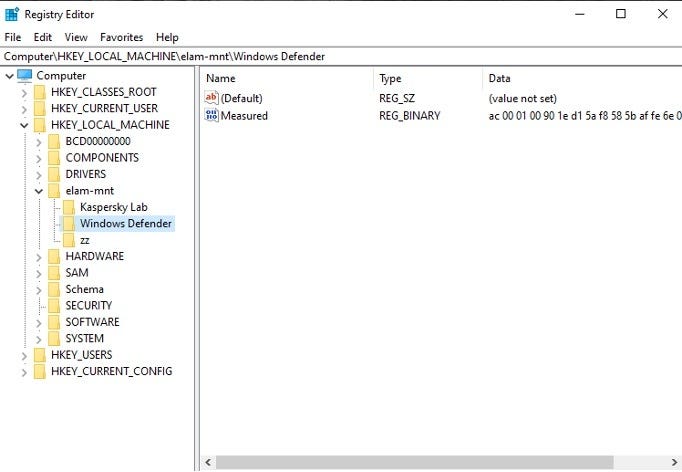Image resolution: width=682 pixels, height=472 pixels.
Task: Expand the HKEY_USERS hive
Action: (x=24, y=356)
